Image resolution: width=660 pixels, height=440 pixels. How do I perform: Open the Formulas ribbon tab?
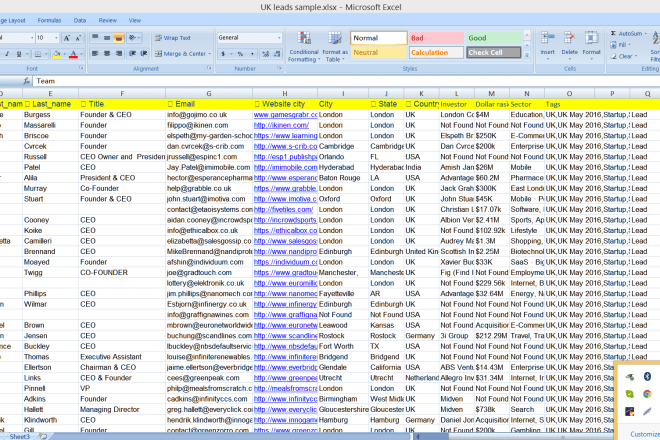tap(49, 20)
